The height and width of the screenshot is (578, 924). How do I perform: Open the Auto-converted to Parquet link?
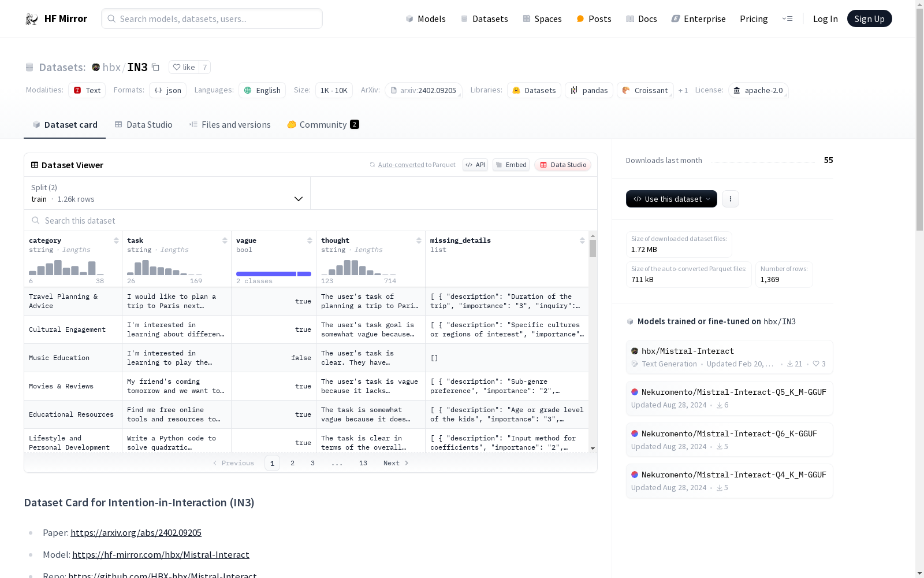pos(412,165)
